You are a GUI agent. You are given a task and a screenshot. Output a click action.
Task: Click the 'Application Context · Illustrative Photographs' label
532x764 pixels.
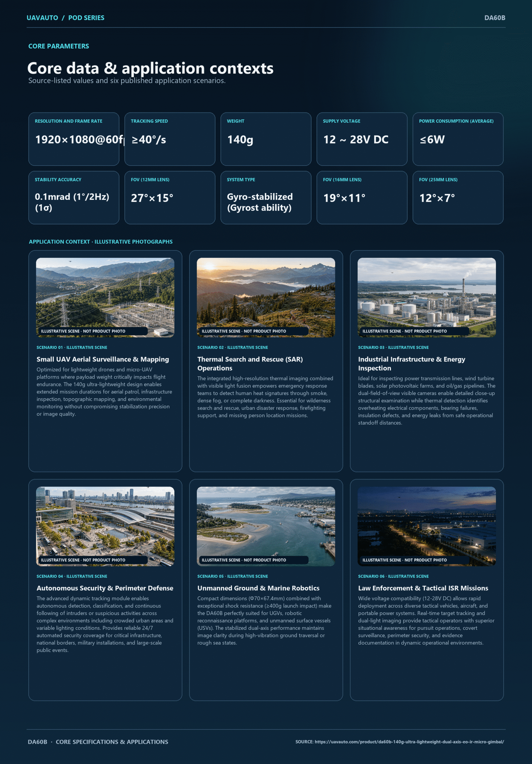click(x=100, y=242)
